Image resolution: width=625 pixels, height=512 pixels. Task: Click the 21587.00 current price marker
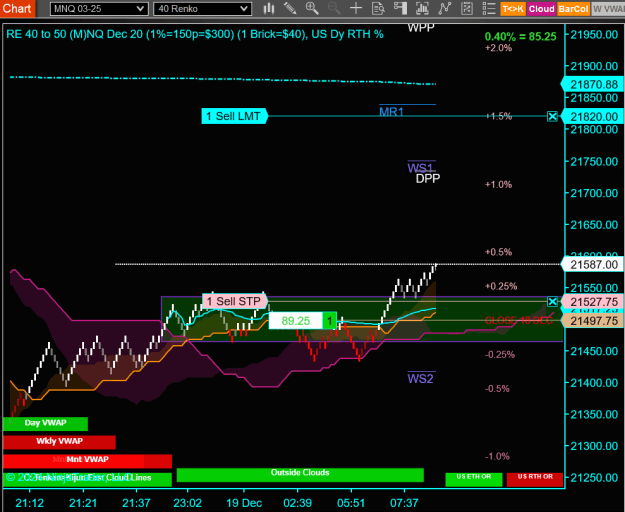pos(593,265)
